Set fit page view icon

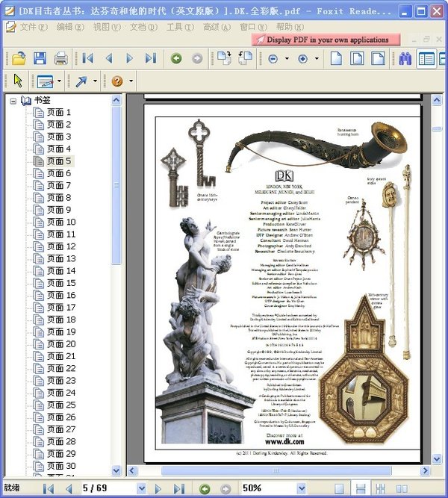click(357, 58)
